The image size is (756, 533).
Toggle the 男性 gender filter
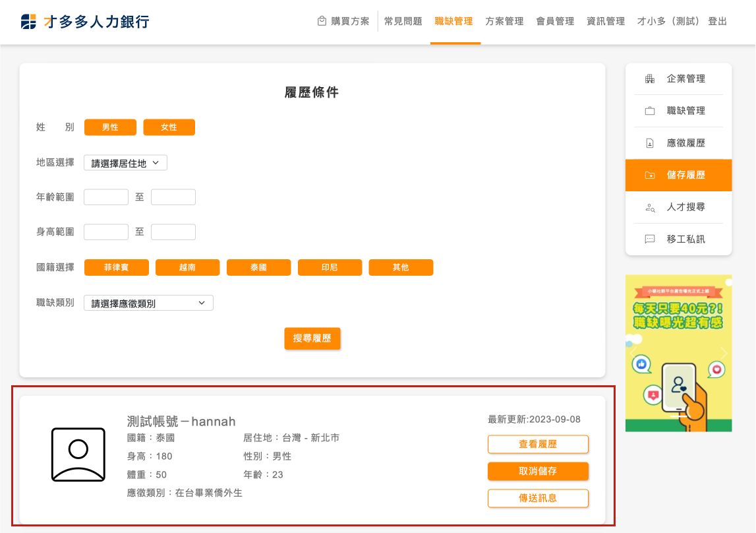click(110, 127)
